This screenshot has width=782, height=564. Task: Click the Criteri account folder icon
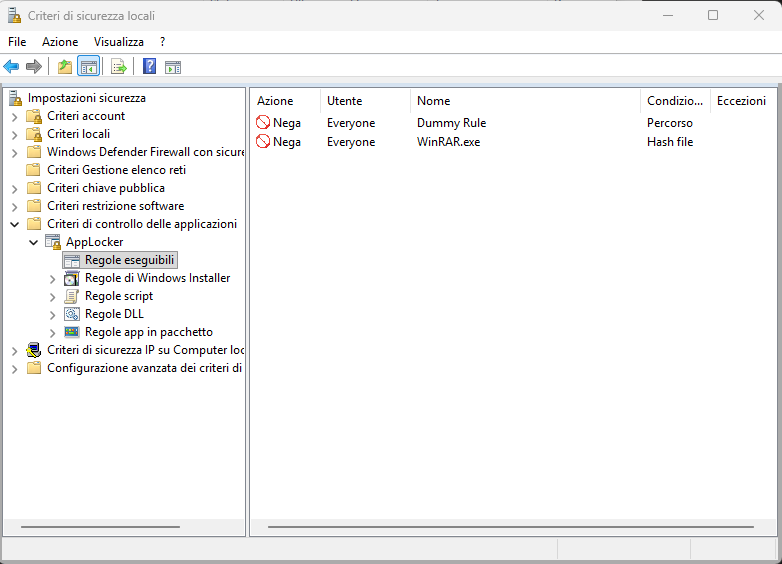[34, 116]
